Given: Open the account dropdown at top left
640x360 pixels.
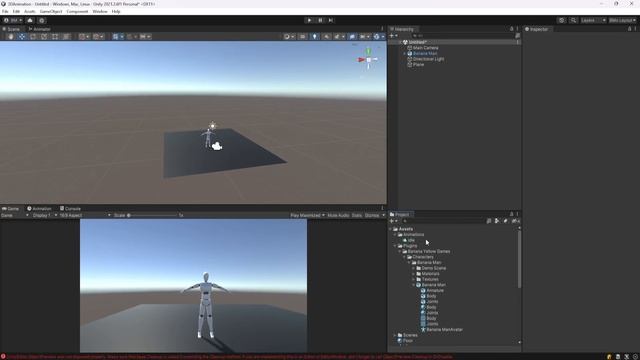Looking at the screenshot, I should point(13,20).
